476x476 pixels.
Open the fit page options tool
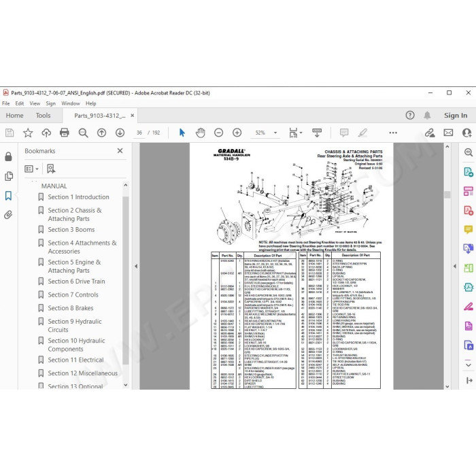coord(293,133)
